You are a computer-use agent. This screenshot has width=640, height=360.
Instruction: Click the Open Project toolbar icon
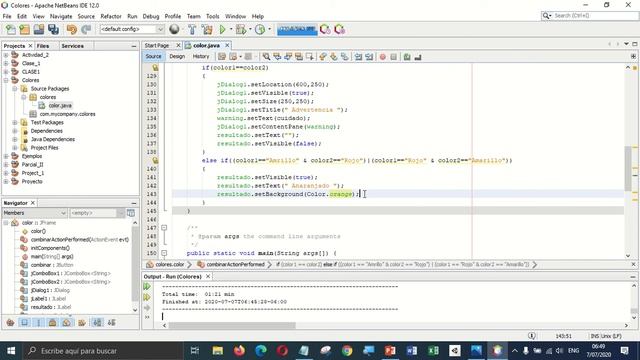pos(39,29)
